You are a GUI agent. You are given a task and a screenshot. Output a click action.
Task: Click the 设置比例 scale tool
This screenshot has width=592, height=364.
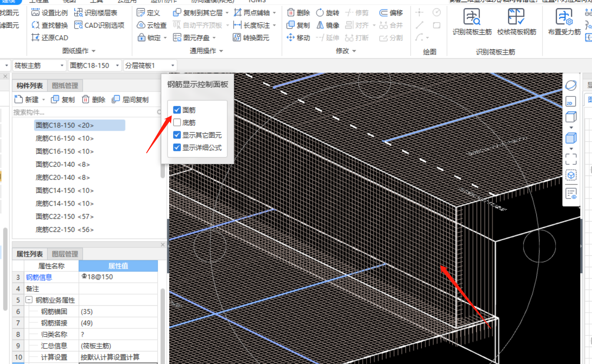pyautogui.click(x=50, y=13)
